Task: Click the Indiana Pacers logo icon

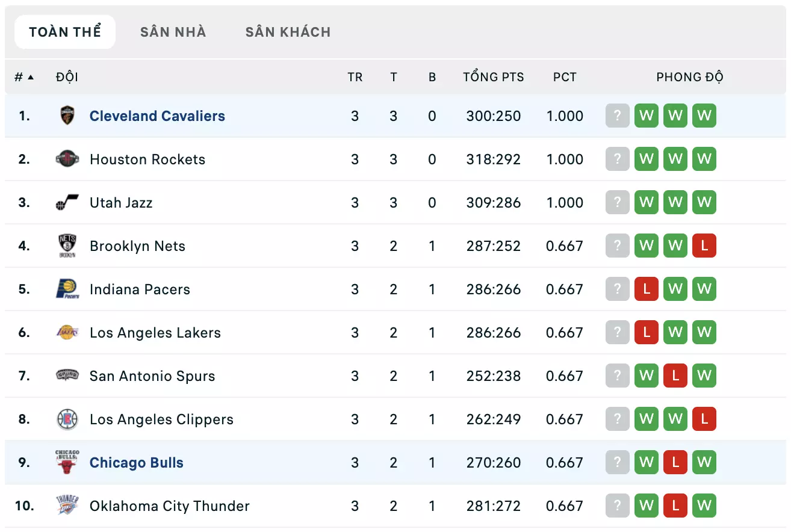Action: (x=67, y=289)
